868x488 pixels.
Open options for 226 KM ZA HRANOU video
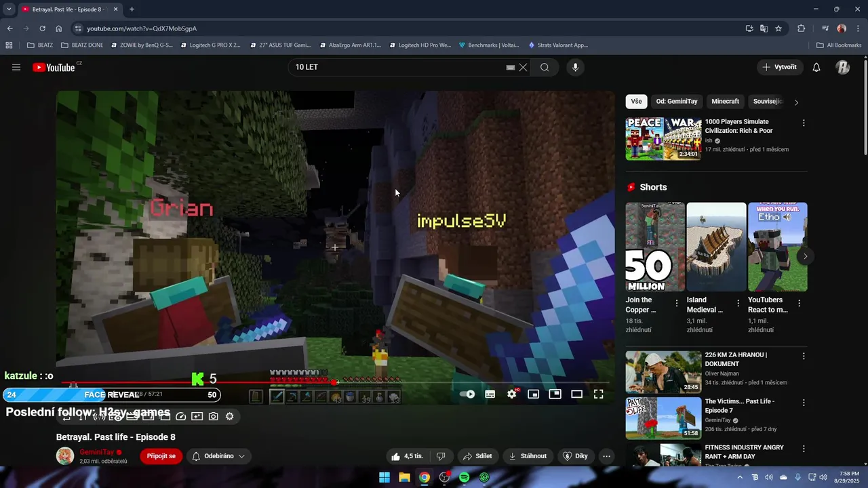[804, 357]
